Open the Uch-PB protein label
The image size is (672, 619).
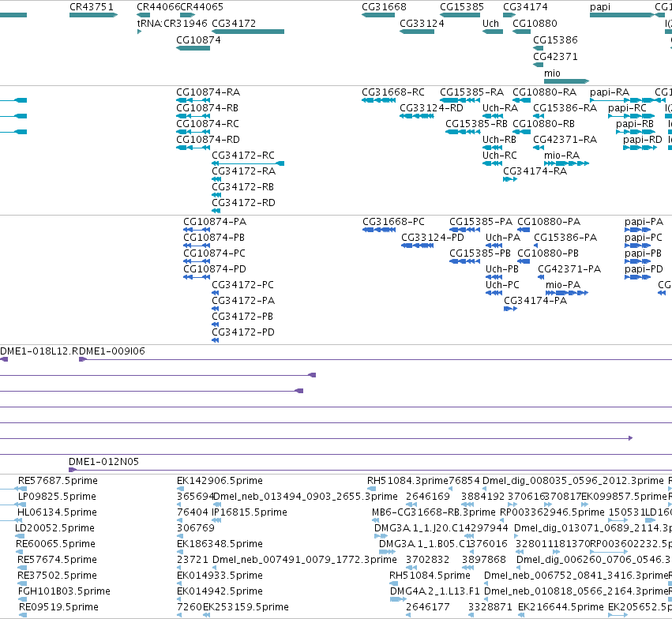(x=502, y=269)
